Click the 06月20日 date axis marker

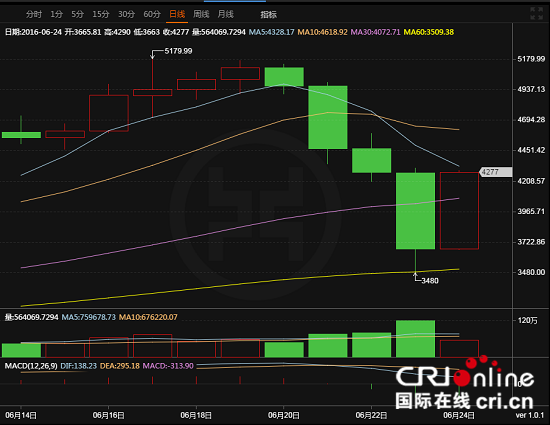tap(283, 416)
